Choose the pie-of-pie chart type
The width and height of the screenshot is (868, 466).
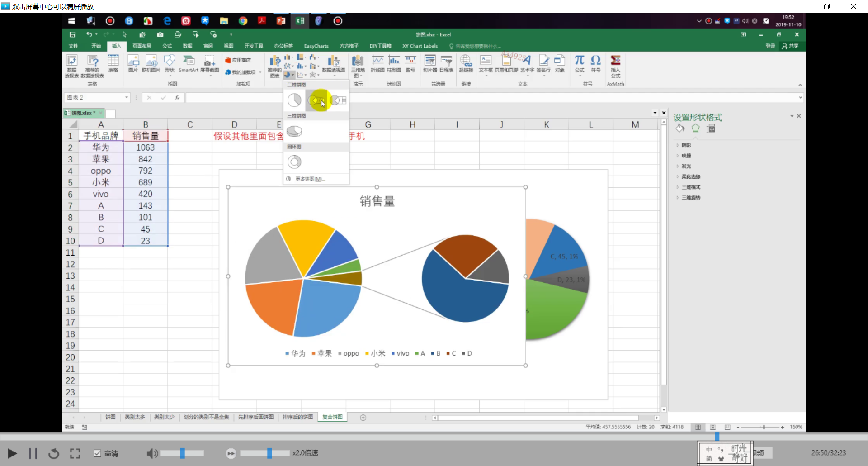click(317, 100)
